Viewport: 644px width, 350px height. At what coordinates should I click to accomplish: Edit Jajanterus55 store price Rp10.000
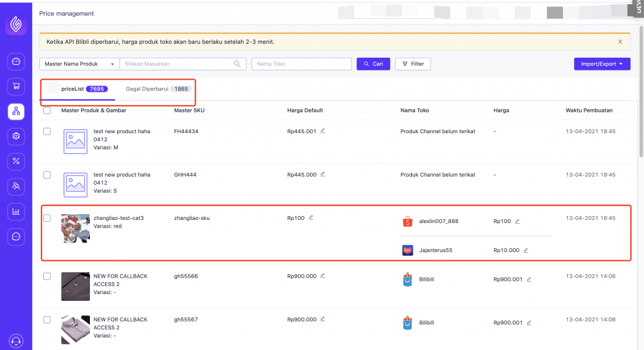(526, 250)
